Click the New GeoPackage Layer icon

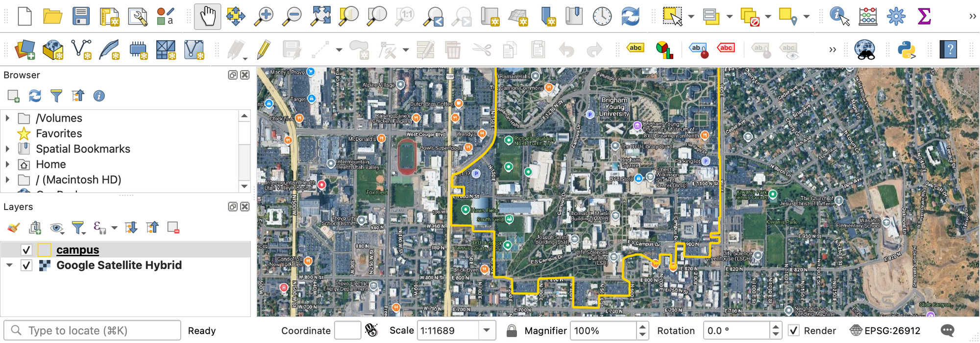coord(53,50)
